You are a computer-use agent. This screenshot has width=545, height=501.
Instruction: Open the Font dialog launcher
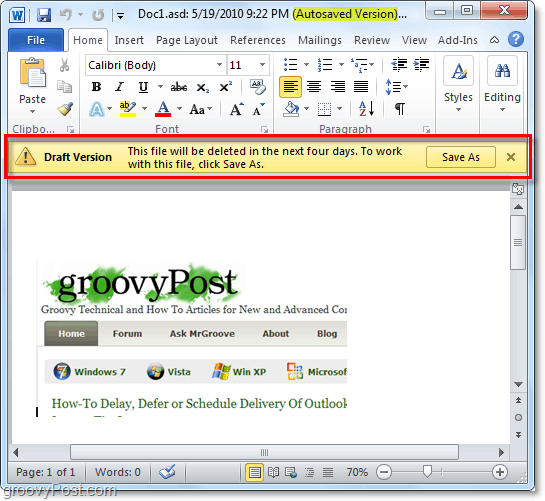pyautogui.click(x=265, y=130)
